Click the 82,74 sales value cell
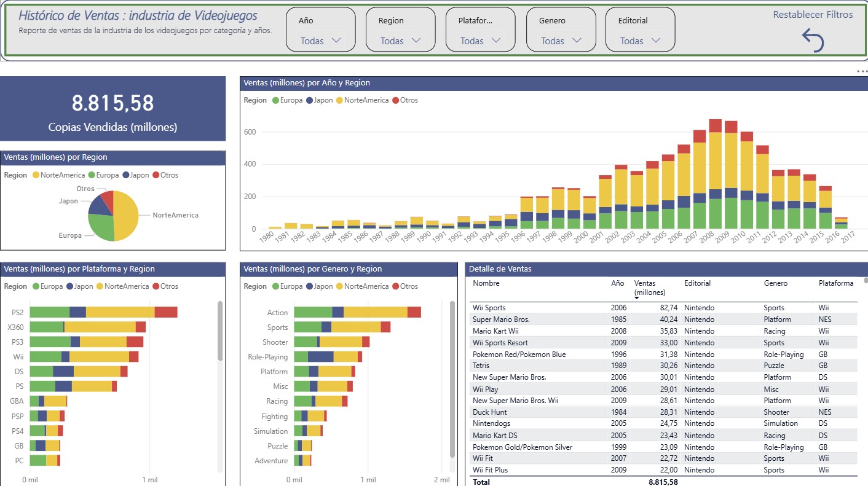This screenshot has width=868, height=486. coord(669,308)
